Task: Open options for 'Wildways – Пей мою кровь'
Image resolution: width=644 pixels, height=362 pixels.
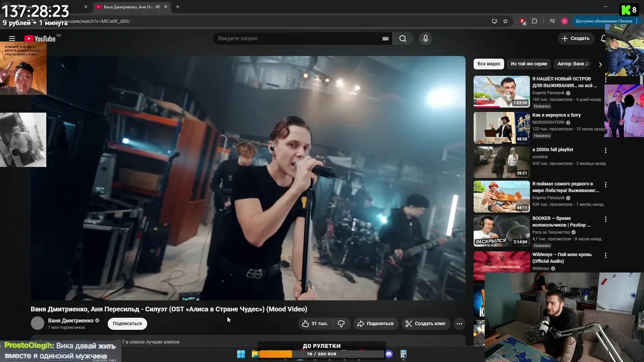Action: coord(606,255)
